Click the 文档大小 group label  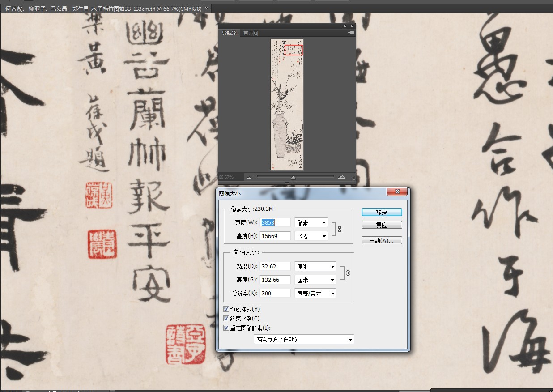(245, 252)
